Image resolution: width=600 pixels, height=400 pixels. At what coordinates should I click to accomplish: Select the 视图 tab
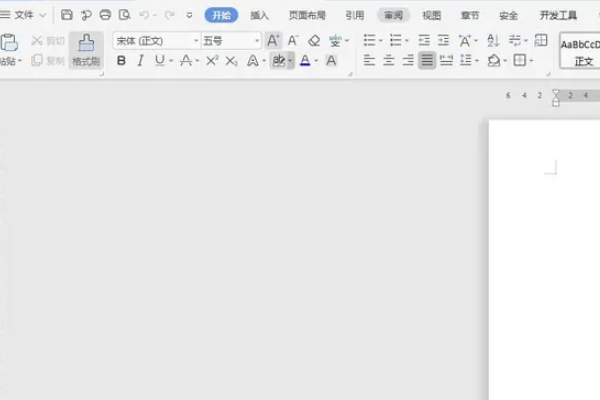point(432,15)
